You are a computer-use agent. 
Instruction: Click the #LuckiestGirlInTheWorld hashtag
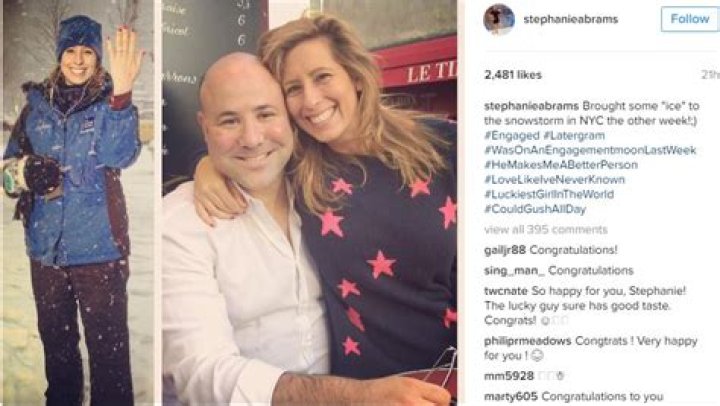tap(549, 194)
